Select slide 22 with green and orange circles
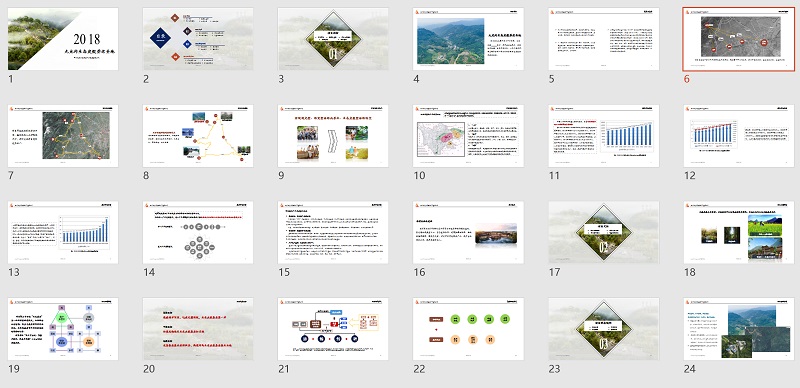This screenshot has width=800, height=388. [468, 329]
